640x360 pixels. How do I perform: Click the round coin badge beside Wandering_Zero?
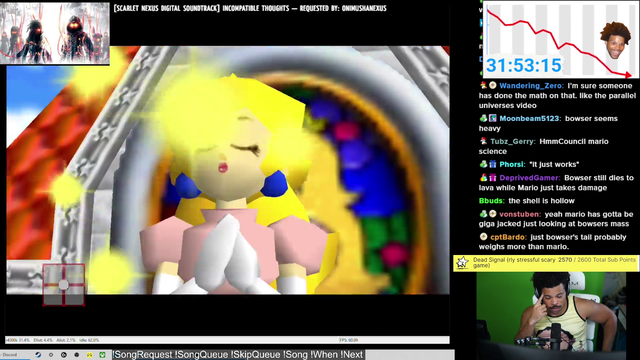493,85
